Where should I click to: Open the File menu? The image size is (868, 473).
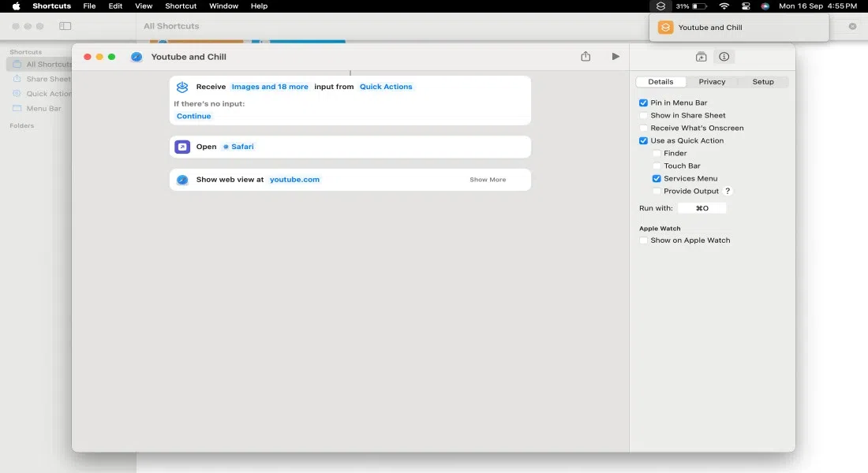(x=89, y=6)
